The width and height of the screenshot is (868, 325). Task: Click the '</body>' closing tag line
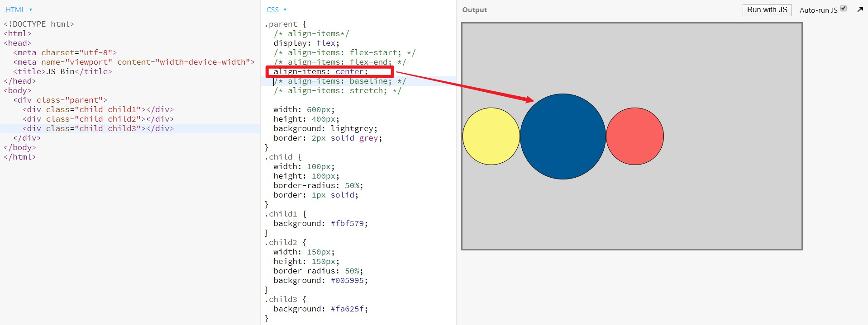[x=20, y=147]
